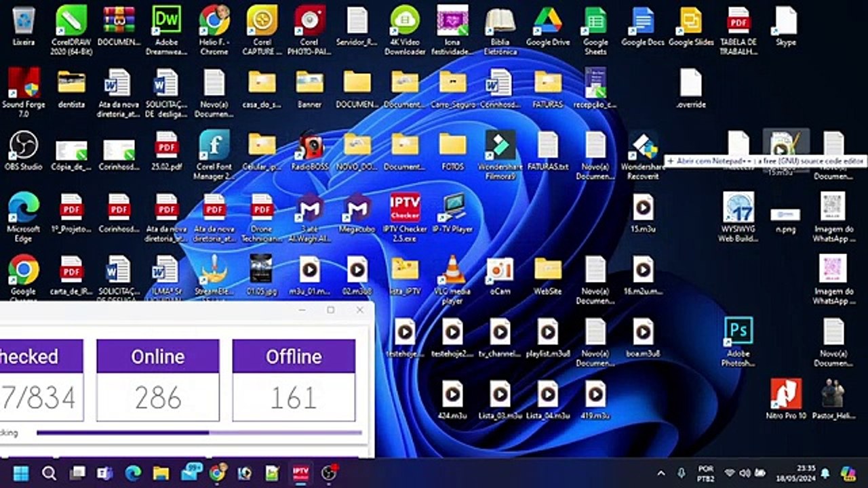Screen dimensions: 868x488
Task: Select the FOTOS folder
Action: pyautogui.click(x=452, y=151)
